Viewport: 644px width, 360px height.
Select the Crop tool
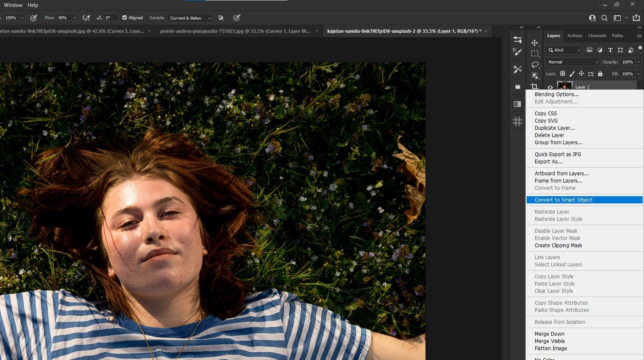pos(535,86)
